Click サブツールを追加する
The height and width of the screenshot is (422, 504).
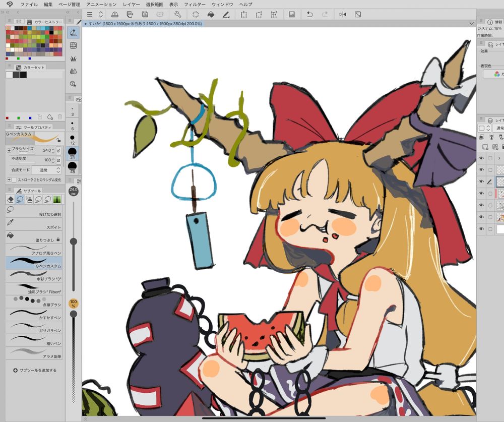tap(35, 370)
